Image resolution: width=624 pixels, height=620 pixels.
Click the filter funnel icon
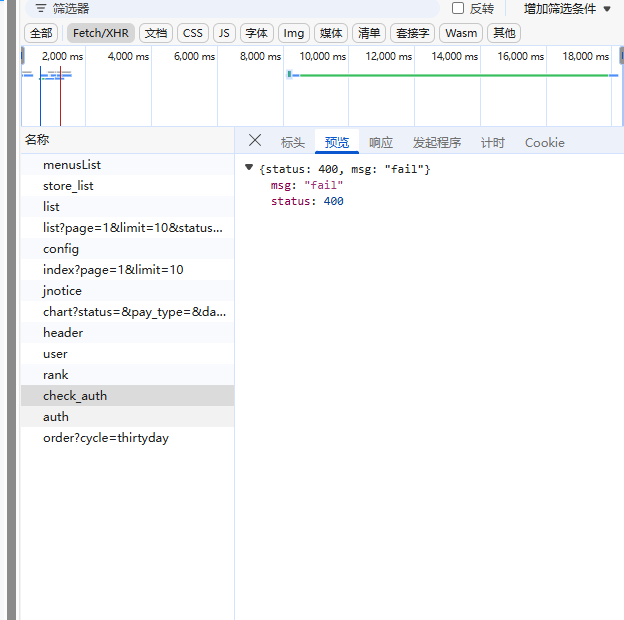click(x=41, y=8)
